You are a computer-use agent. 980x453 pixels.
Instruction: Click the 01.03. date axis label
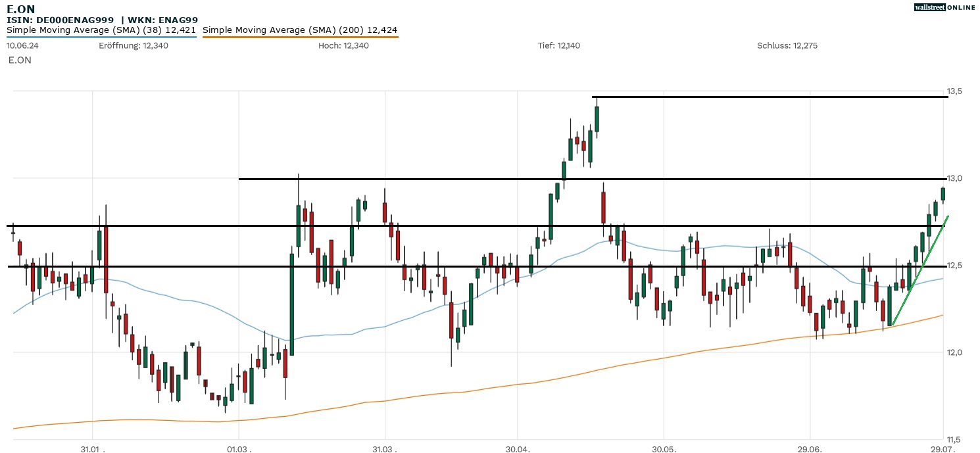239,448
